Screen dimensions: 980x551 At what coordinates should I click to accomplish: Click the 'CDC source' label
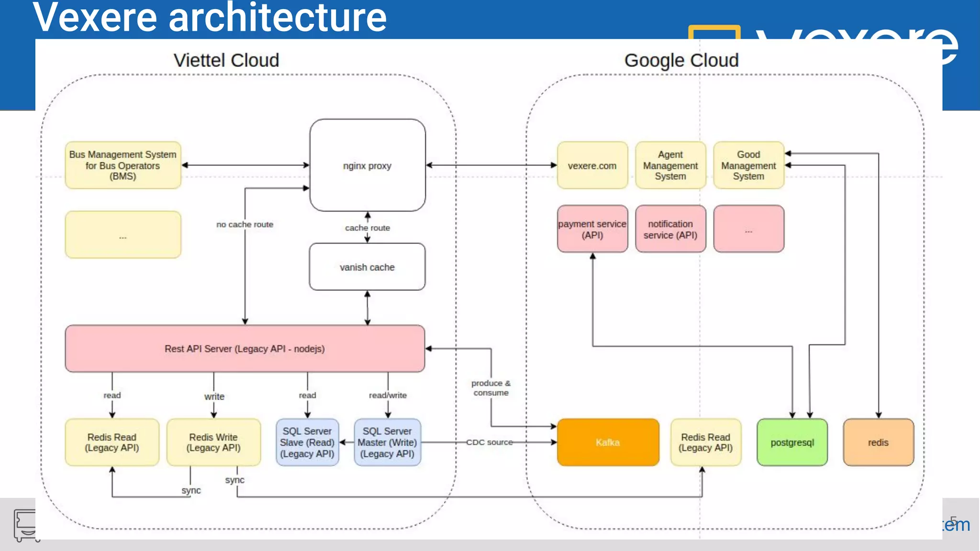click(x=490, y=442)
